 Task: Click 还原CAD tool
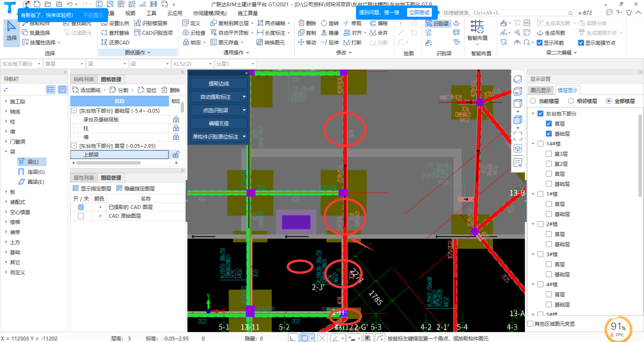pos(115,43)
